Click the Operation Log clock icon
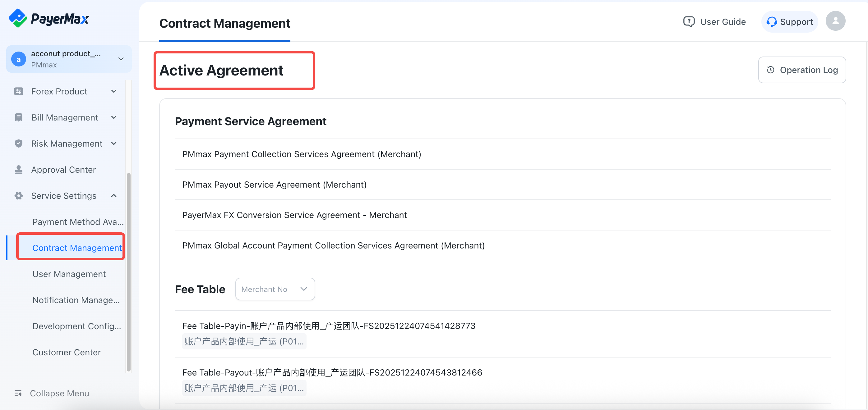This screenshot has width=868, height=410. 771,70
